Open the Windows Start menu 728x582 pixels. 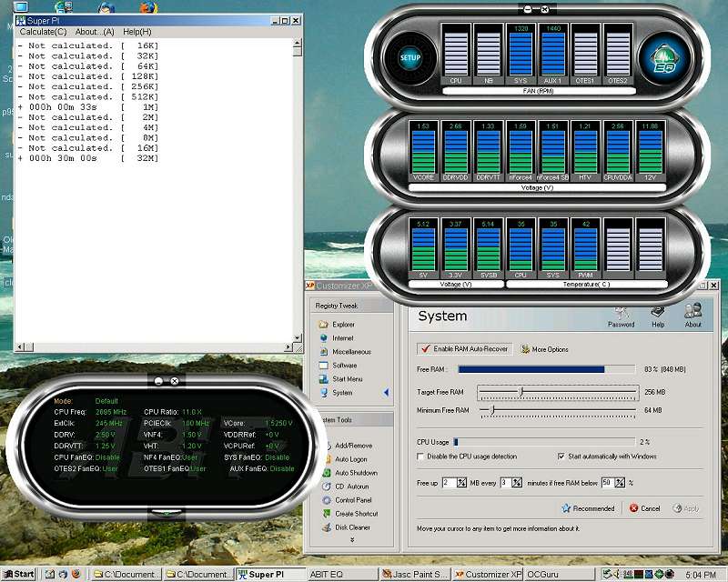pos(19,574)
